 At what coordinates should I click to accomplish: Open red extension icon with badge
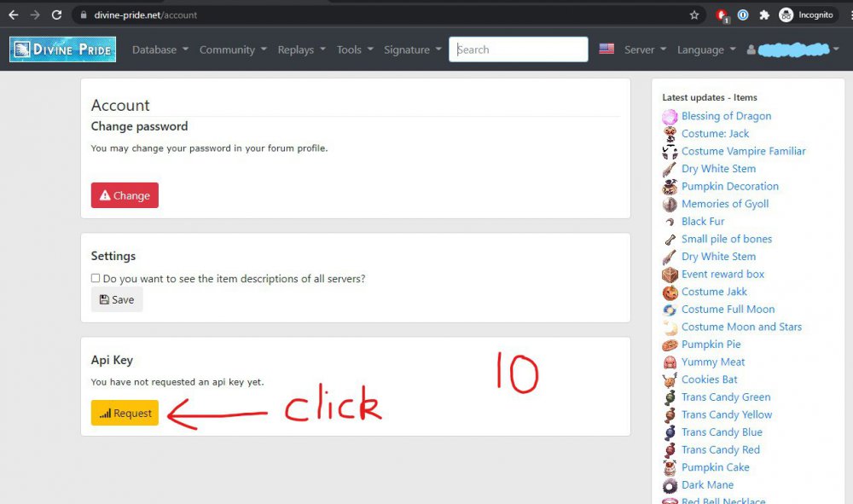(x=722, y=15)
